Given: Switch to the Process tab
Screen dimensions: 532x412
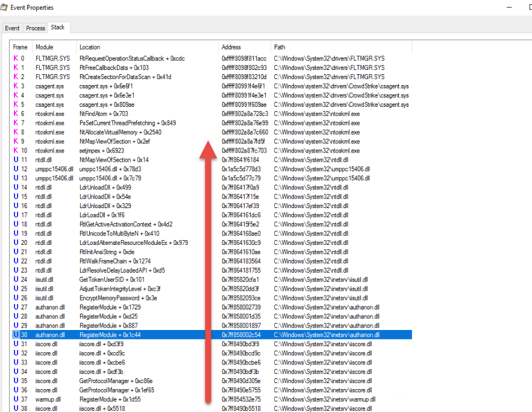Looking at the screenshot, I should coord(35,28).
